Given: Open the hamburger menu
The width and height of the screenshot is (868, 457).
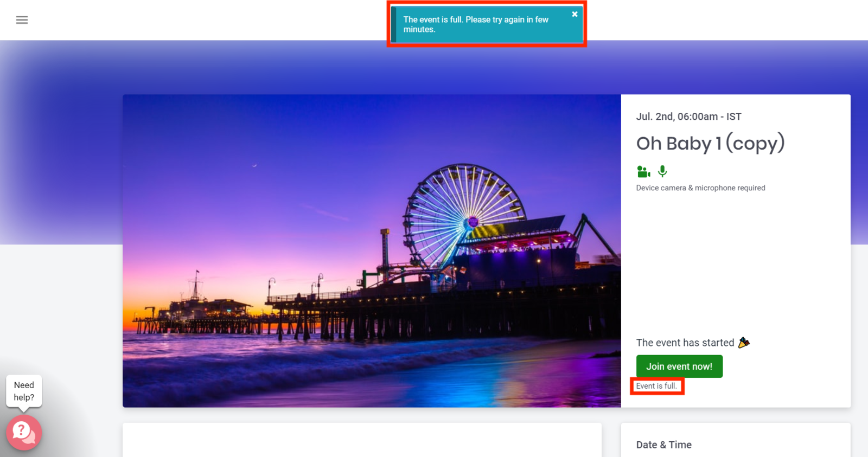Looking at the screenshot, I should (22, 20).
